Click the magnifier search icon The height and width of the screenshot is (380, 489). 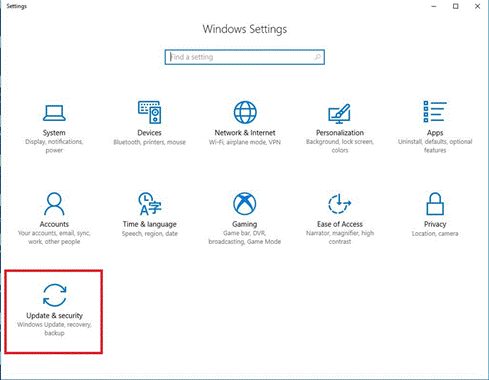click(x=318, y=57)
